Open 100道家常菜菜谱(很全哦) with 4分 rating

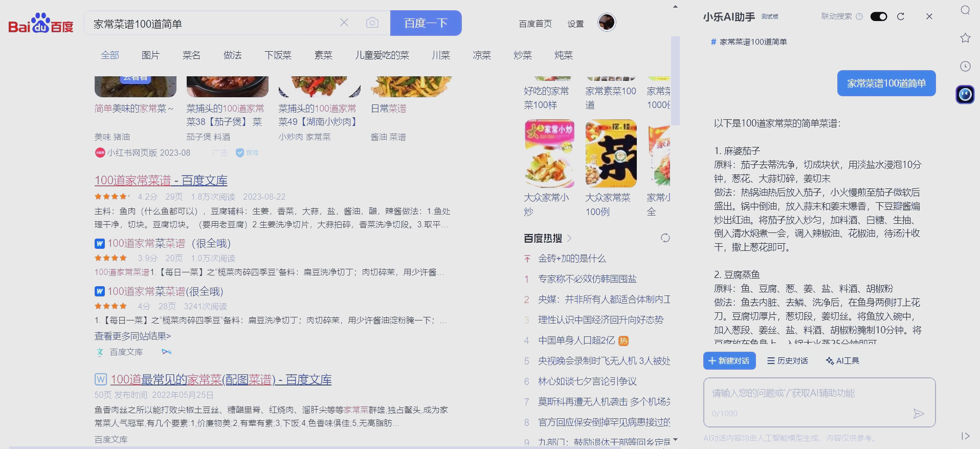[x=165, y=291]
